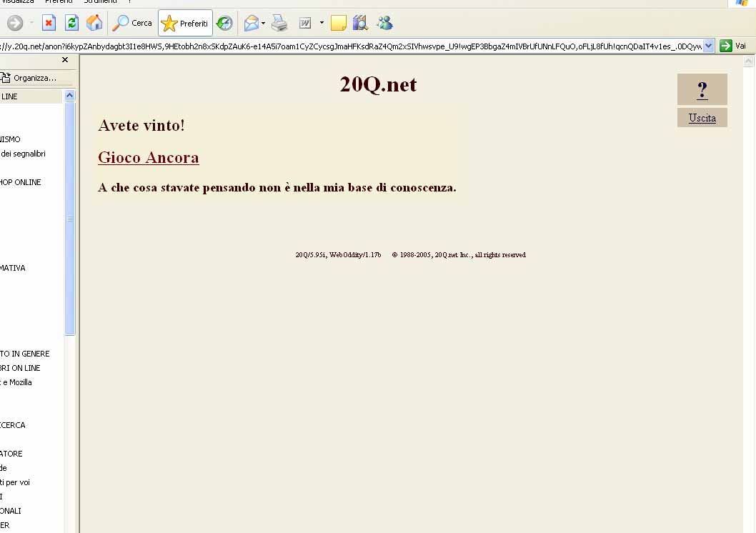The image size is (756, 533).
Task: Open the Cerca search pane
Action: 131,23
